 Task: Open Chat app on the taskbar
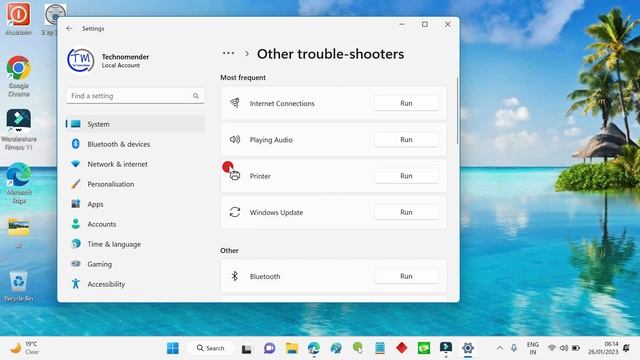(x=269, y=348)
